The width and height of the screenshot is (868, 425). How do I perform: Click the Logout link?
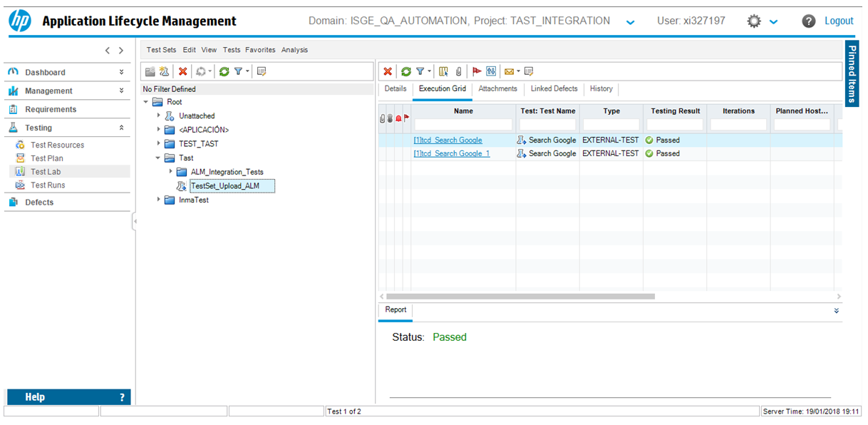click(x=839, y=21)
